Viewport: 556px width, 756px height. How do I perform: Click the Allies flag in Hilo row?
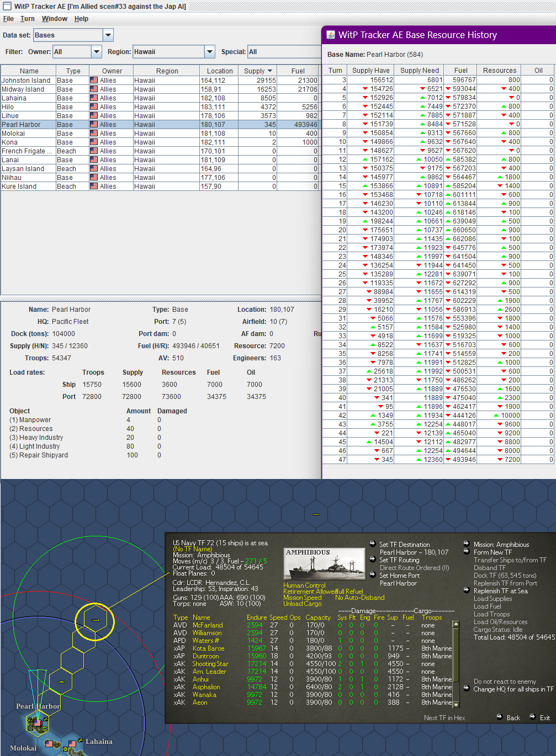(x=94, y=107)
